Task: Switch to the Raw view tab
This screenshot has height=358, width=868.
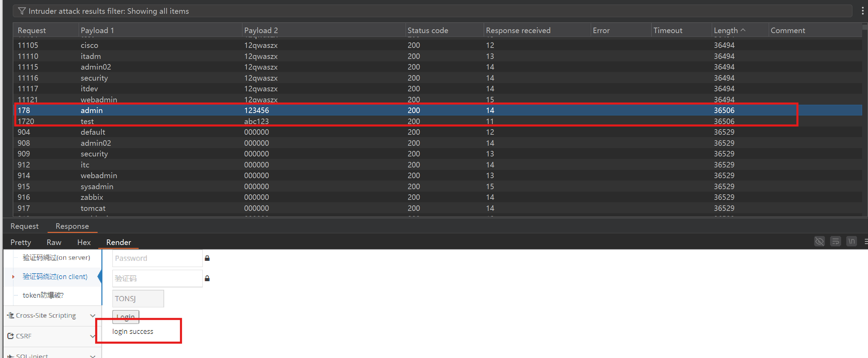Action: tap(54, 242)
